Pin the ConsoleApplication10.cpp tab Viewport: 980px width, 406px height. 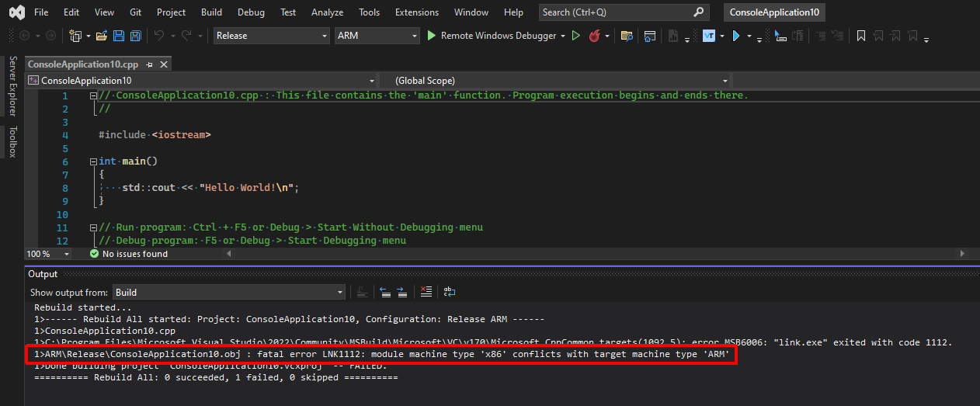[149, 64]
